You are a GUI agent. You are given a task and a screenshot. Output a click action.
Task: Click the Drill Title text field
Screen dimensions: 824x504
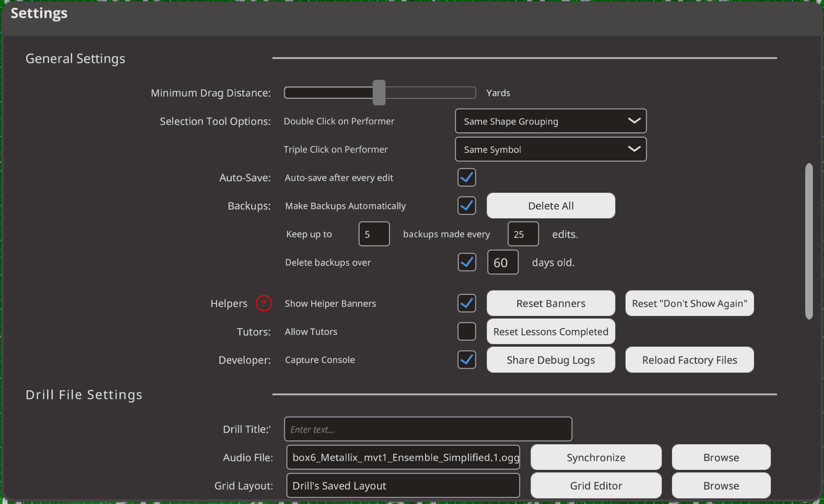coord(428,429)
